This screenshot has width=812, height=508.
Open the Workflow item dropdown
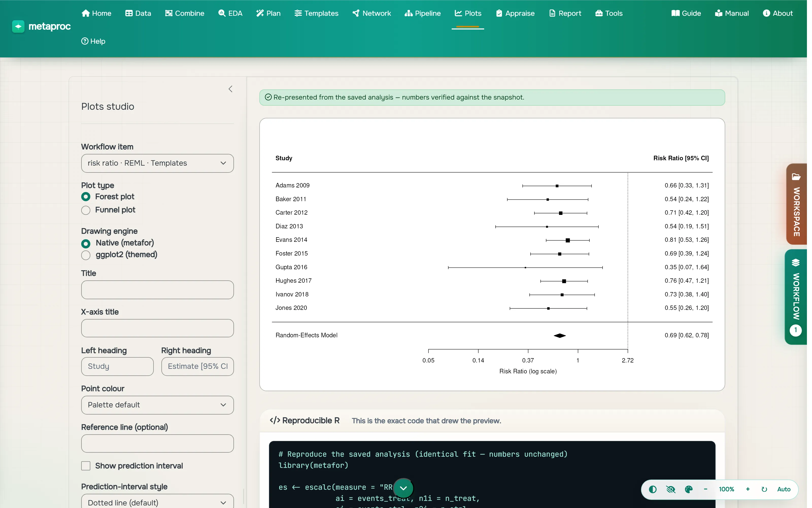157,163
